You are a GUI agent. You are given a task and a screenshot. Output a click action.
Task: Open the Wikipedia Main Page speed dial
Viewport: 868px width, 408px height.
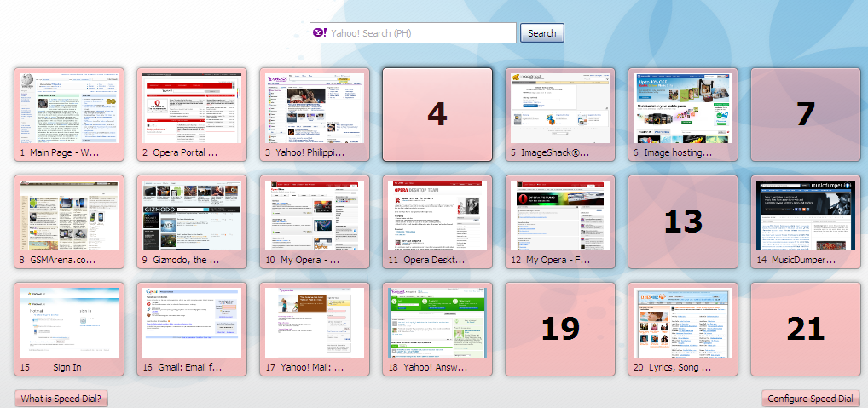pos(69,109)
